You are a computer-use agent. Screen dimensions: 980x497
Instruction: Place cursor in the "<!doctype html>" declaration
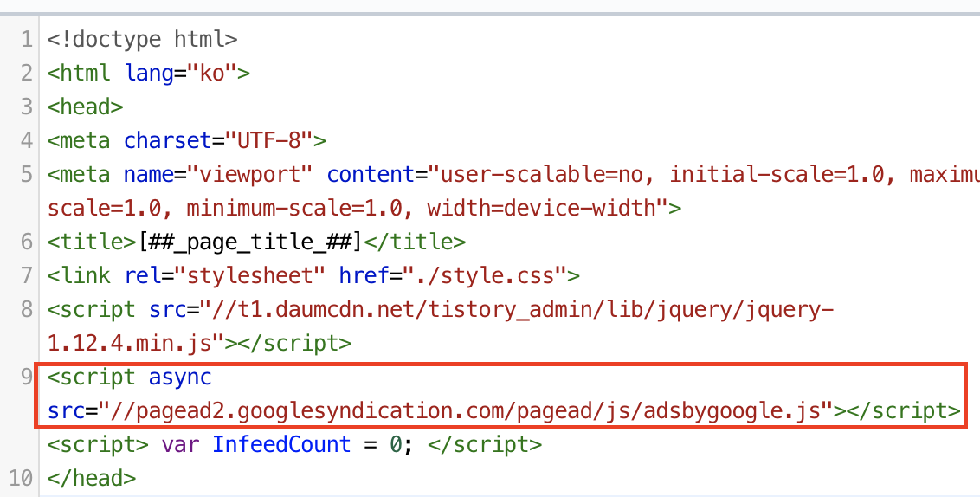(x=143, y=39)
